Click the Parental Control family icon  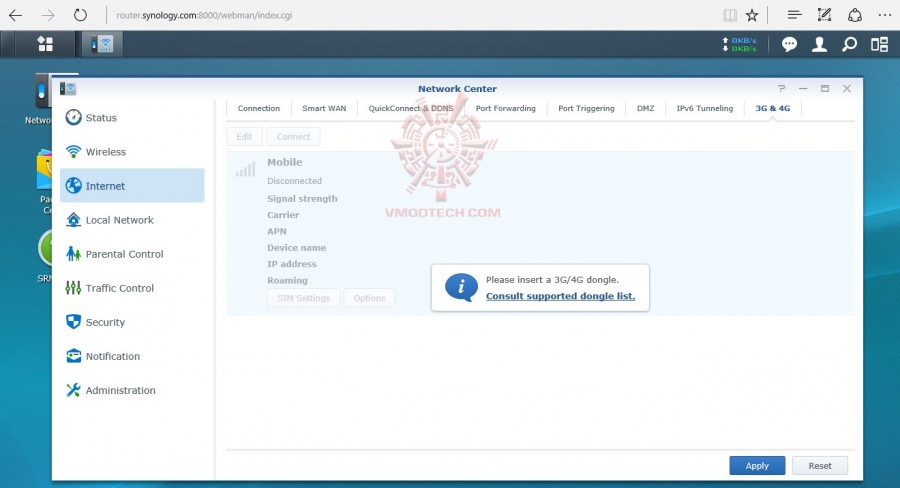point(73,254)
